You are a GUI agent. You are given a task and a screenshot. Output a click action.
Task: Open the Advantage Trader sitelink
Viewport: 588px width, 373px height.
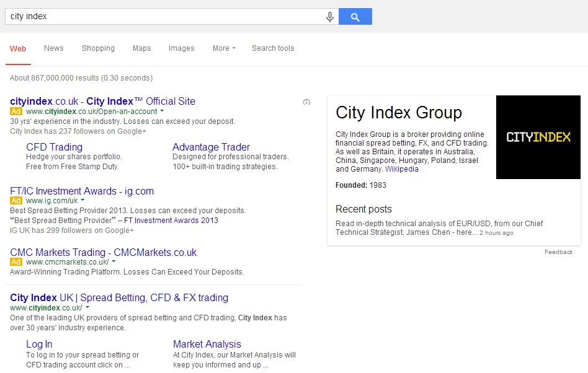click(211, 147)
